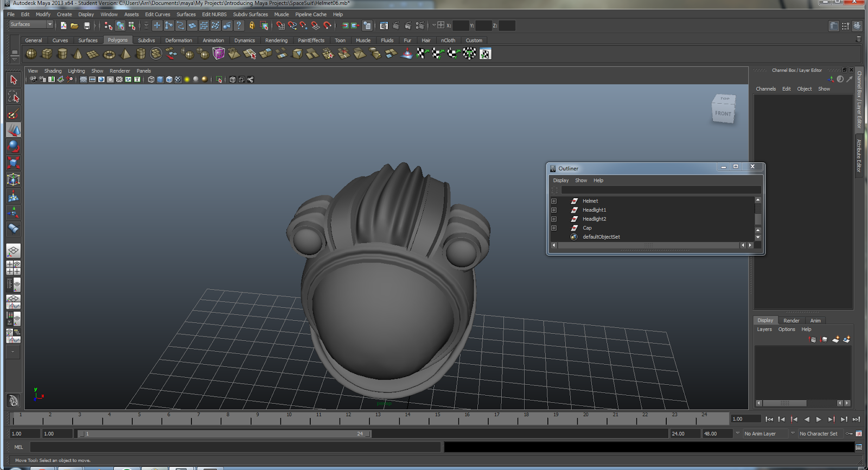Click the FRONT face of ViewCube
Viewport: 868px width, 470px height.
coord(723,113)
